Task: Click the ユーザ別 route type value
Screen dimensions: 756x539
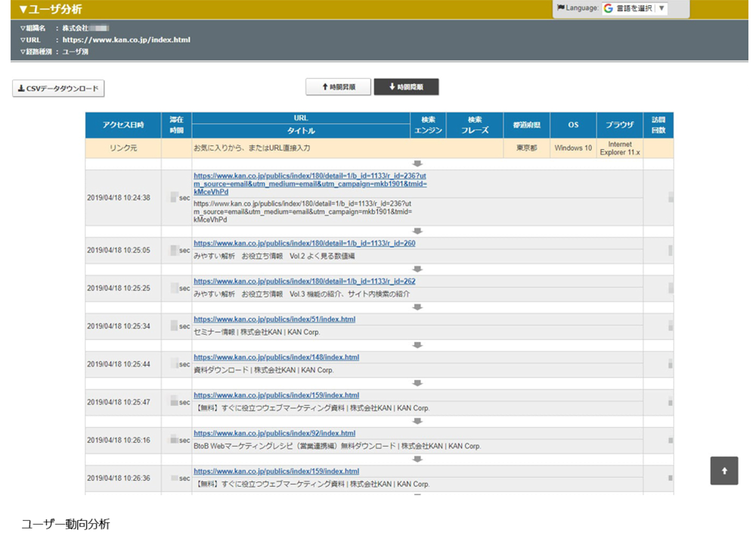Action: click(x=75, y=52)
